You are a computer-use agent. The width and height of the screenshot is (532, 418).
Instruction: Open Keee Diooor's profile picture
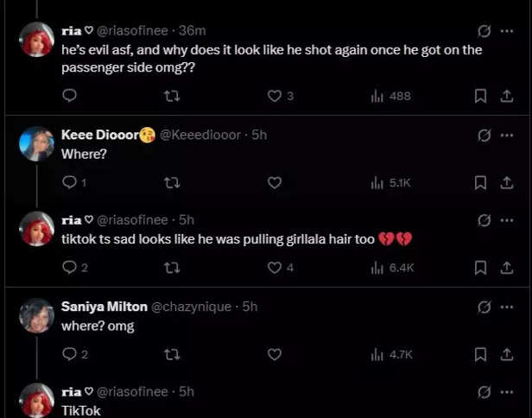pos(37,143)
